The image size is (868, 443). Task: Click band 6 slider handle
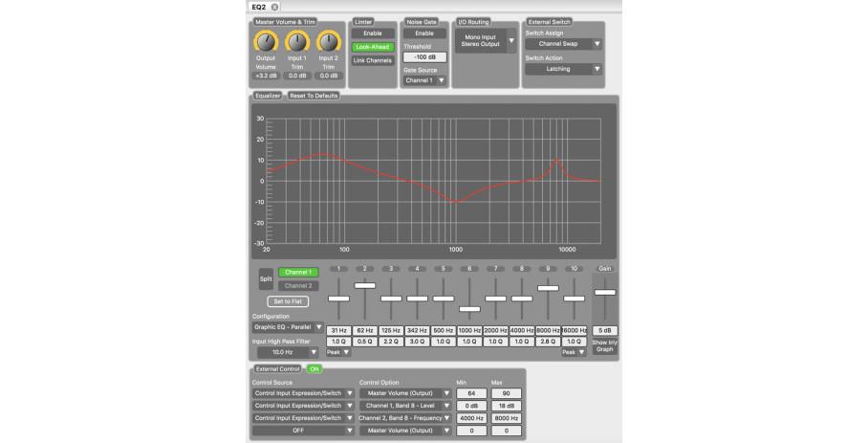[x=469, y=309]
